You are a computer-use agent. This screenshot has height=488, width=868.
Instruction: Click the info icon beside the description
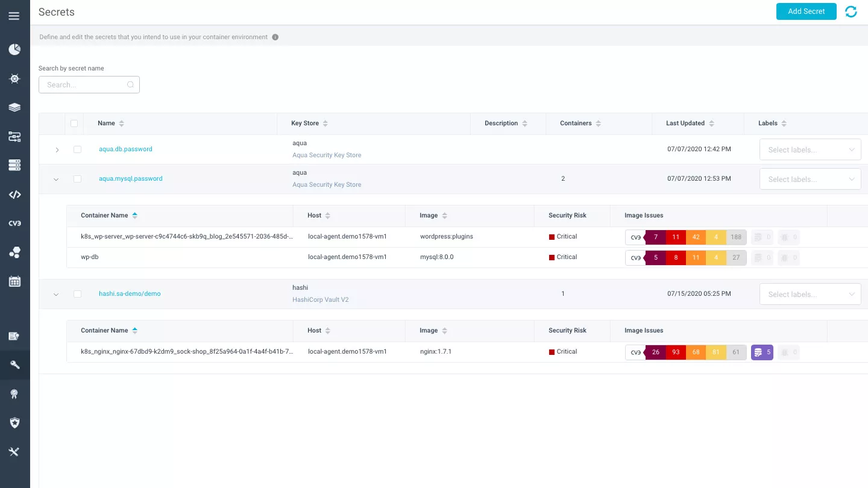[275, 37]
